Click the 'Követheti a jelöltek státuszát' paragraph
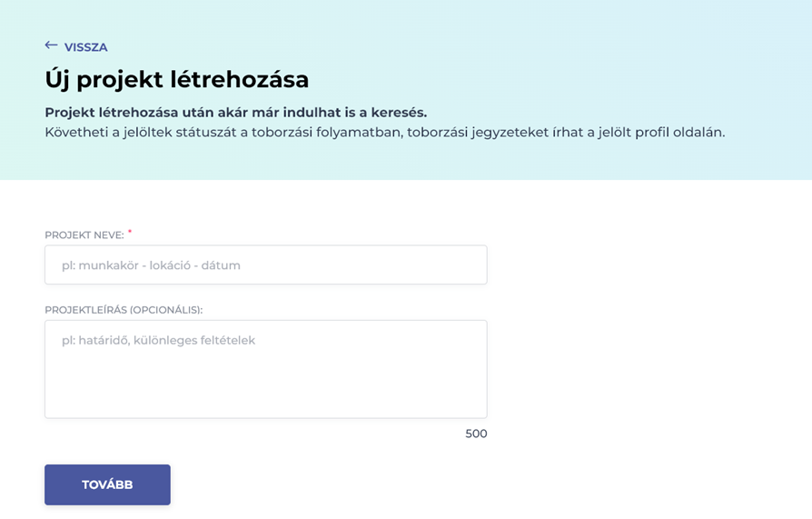This screenshot has width=812, height=519. [384, 133]
